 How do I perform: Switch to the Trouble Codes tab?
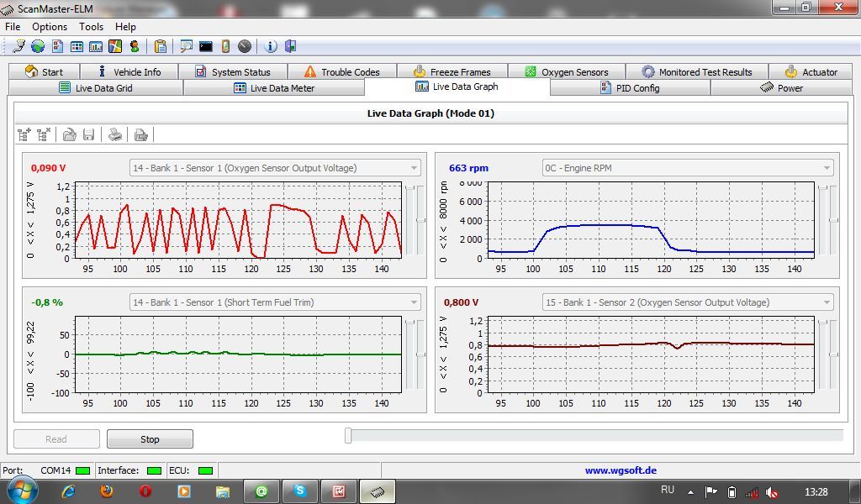[x=342, y=72]
